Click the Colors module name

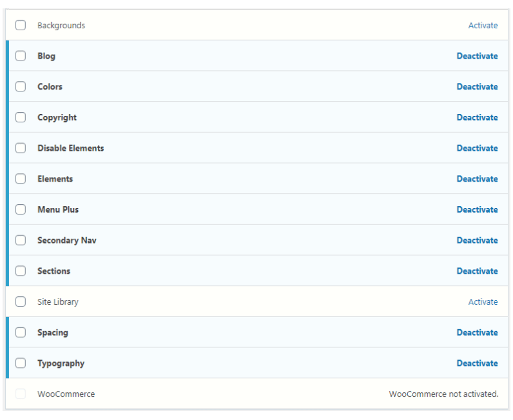point(50,87)
